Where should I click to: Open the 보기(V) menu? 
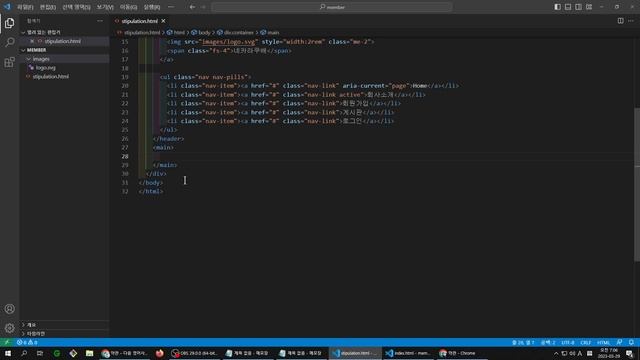[105, 7]
